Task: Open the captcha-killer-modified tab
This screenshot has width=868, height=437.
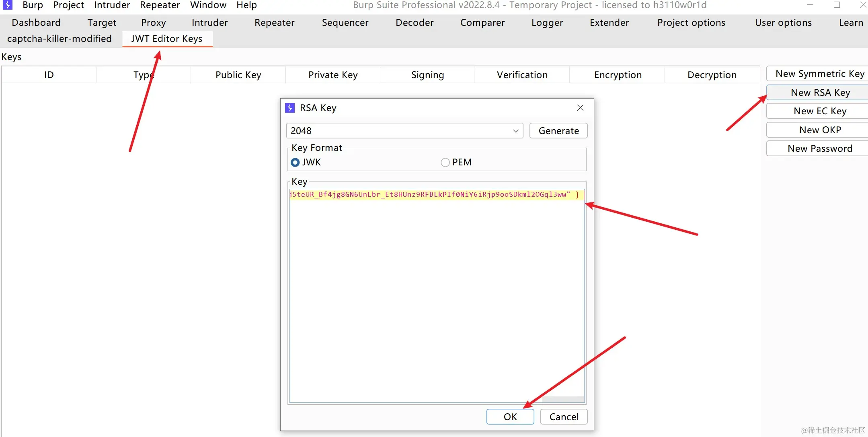Action: (60, 39)
